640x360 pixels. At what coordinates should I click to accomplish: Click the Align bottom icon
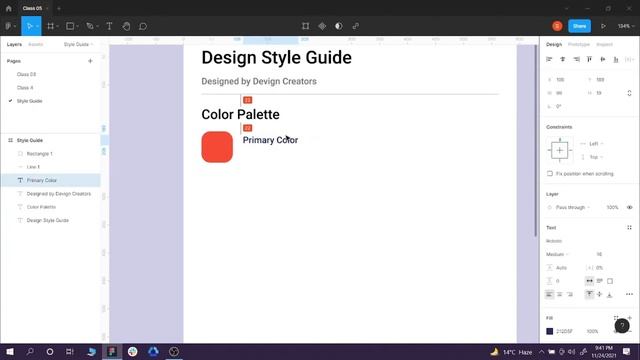(616, 60)
